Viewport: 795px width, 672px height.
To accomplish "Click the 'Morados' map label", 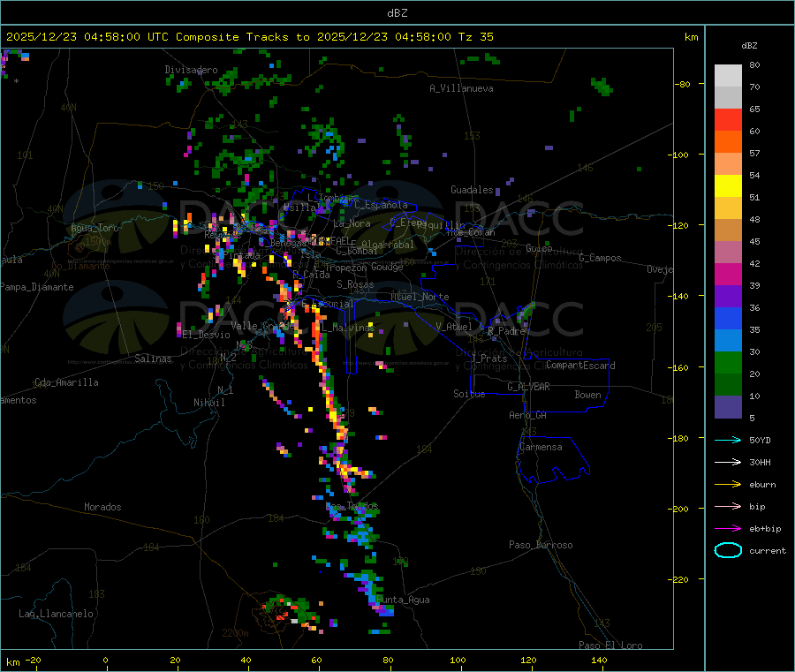I will click(102, 507).
